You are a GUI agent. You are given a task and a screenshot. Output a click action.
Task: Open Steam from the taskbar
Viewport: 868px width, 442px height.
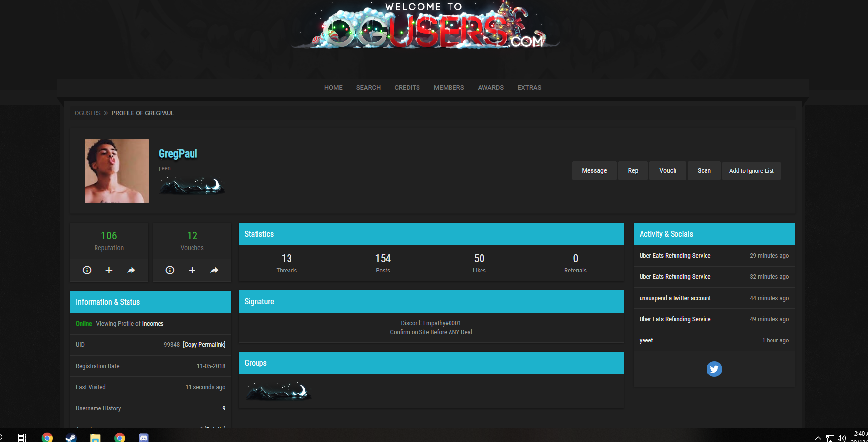[x=71, y=437]
